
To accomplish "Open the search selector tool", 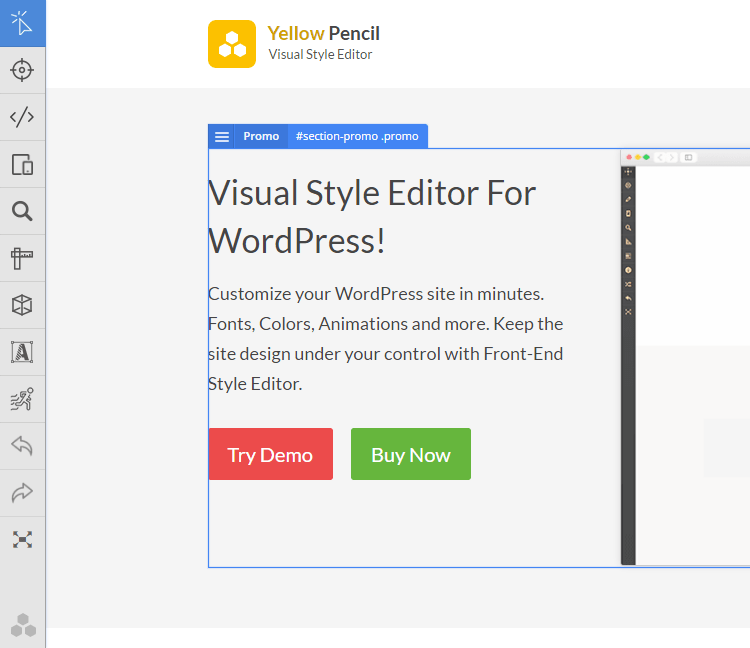I will tap(22, 211).
